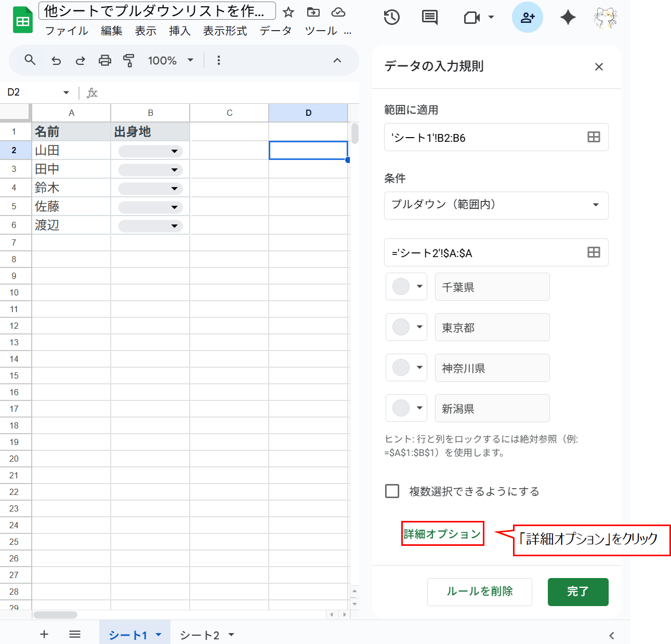Open the データ menu
Image resolution: width=671 pixels, height=644 pixels.
(x=276, y=31)
